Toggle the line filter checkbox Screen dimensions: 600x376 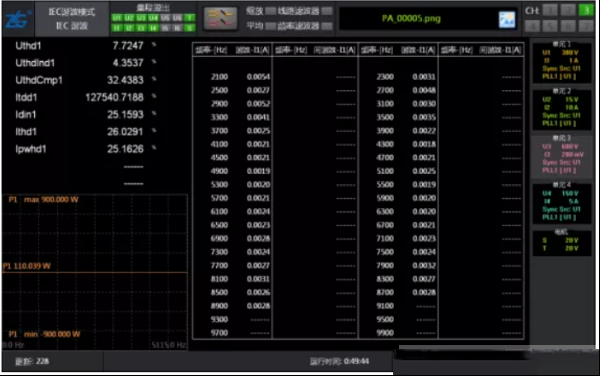pyautogui.click(x=327, y=11)
